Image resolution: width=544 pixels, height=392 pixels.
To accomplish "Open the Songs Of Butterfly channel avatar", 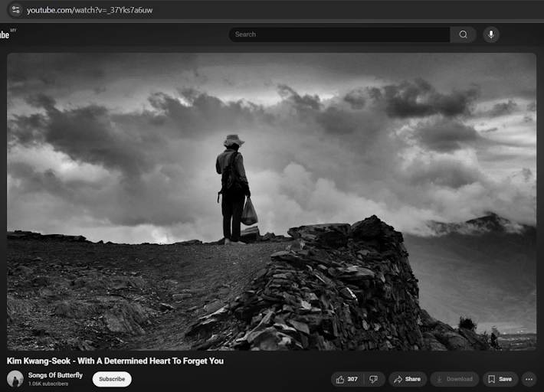I will pyautogui.click(x=15, y=378).
